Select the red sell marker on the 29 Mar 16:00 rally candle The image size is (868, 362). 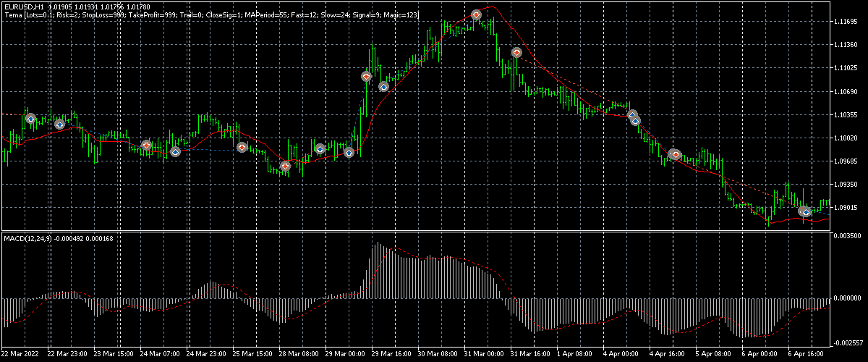pyautogui.click(x=367, y=76)
